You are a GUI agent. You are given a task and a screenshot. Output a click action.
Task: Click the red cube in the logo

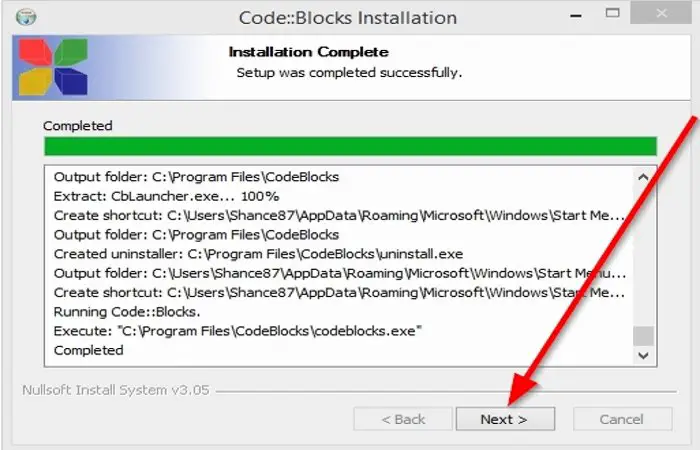coord(35,53)
